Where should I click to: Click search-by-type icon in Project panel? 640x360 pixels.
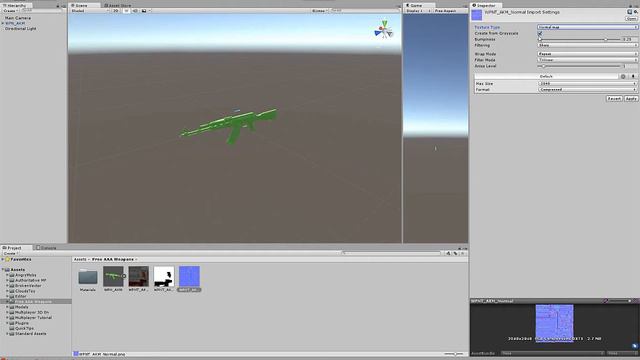(448, 253)
